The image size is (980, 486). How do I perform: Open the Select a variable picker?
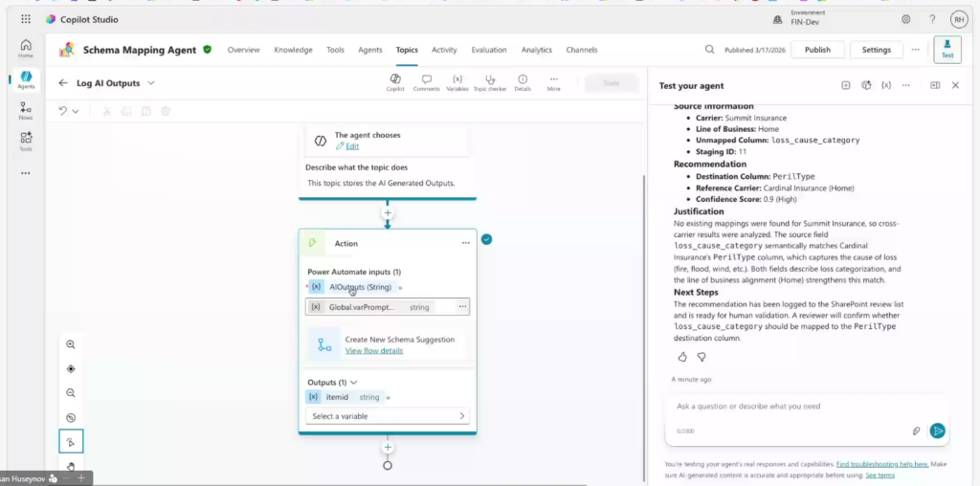pos(388,416)
